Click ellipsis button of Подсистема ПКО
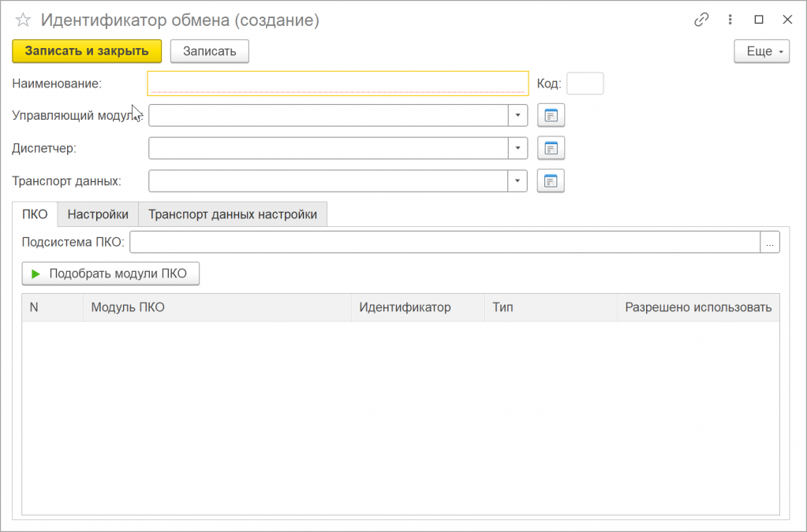Screen dimensions: 807x532 click(770, 243)
